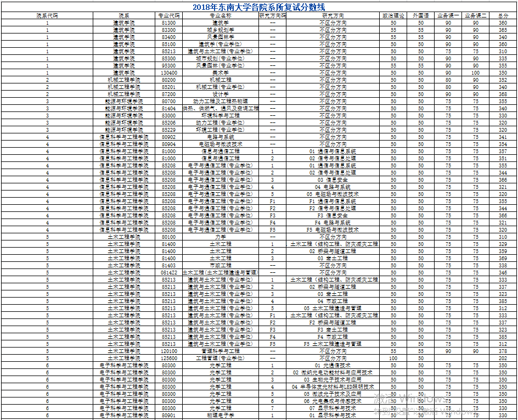Select the total score cell 378
Screen dimensions: 518x420
[x=503, y=351]
